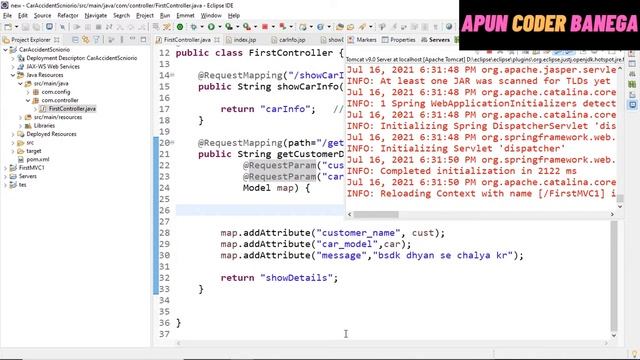Toggle Skip All Breakpoints in the toolbar
The image size is (640, 360).
click(62, 27)
